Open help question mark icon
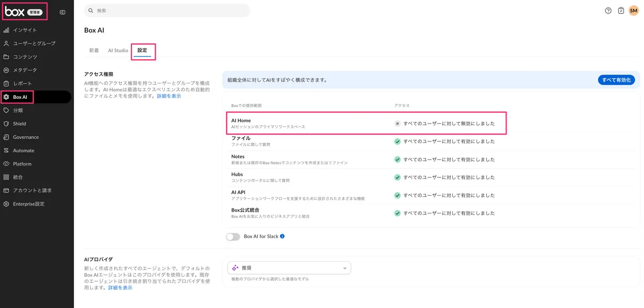The height and width of the screenshot is (308, 644). point(608,10)
